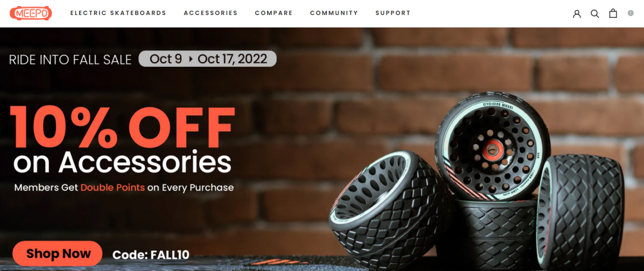Open the Accessories menu
This screenshot has width=644, height=271.
pos(210,13)
